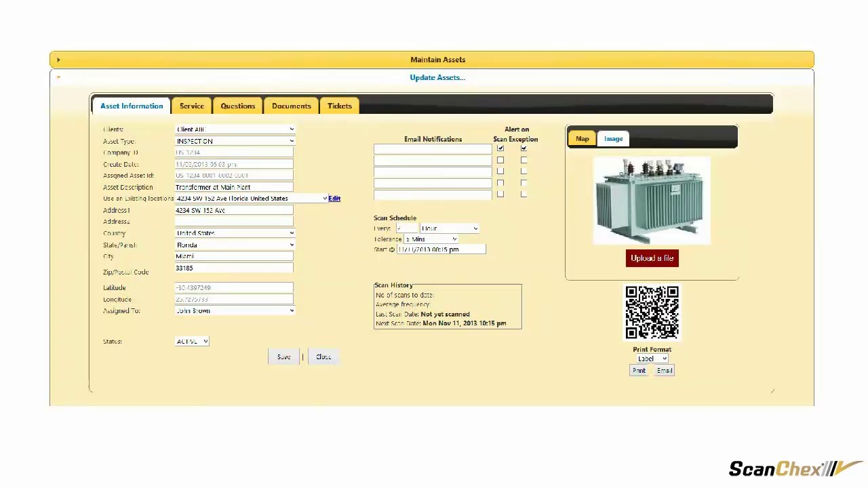Click the Company ID field

click(234, 152)
